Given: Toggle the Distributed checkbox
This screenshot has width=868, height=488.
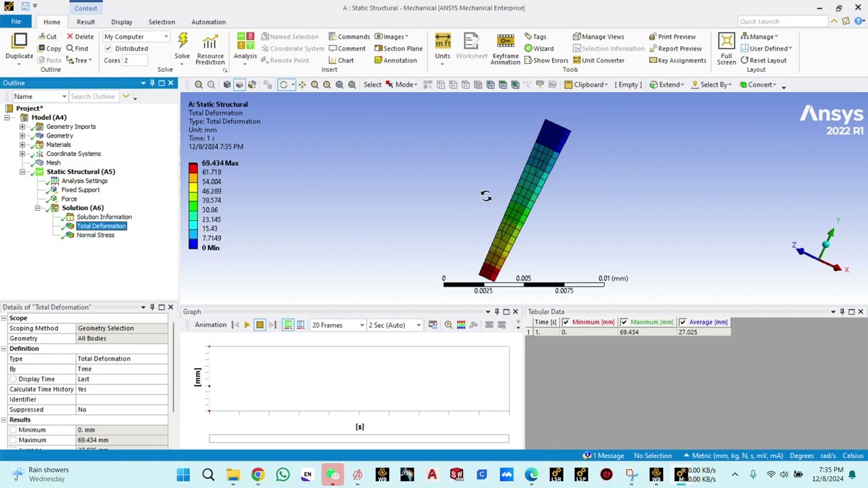Looking at the screenshot, I should (x=108, y=49).
